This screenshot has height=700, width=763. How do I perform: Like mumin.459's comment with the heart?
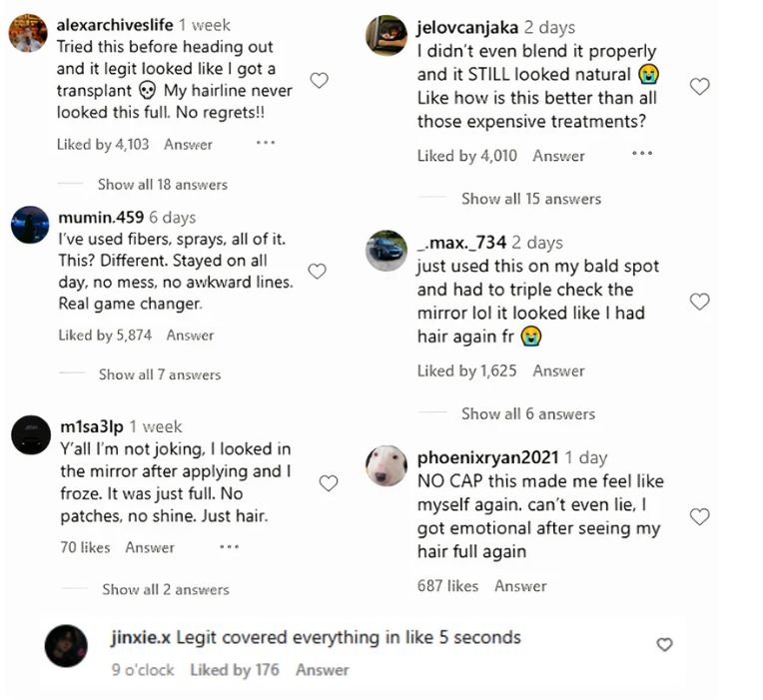[x=317, y=271]
